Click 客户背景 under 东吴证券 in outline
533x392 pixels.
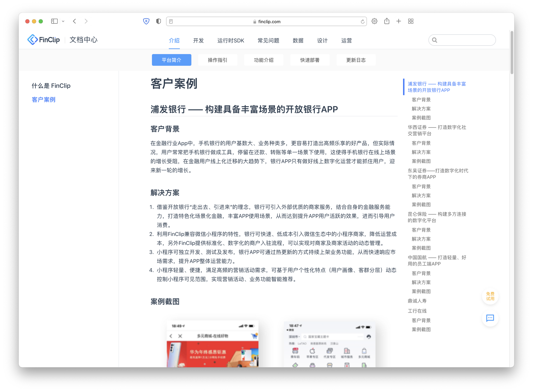(x=421, y=187)
